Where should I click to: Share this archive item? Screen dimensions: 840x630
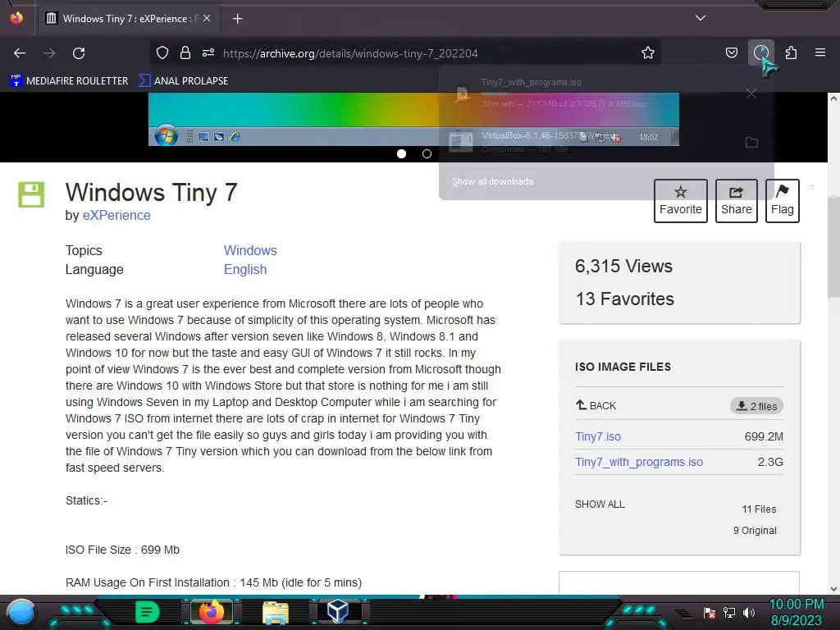point(736,201)
